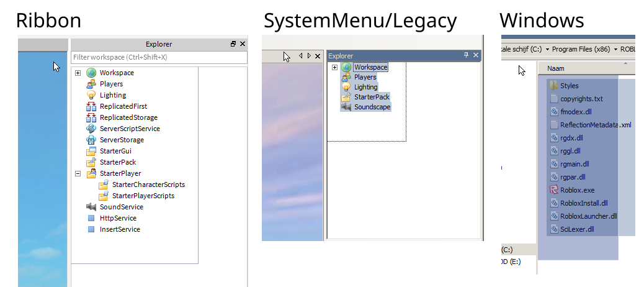
Task: Click the ServerStorage icon
Action: [x=91, y=140]
